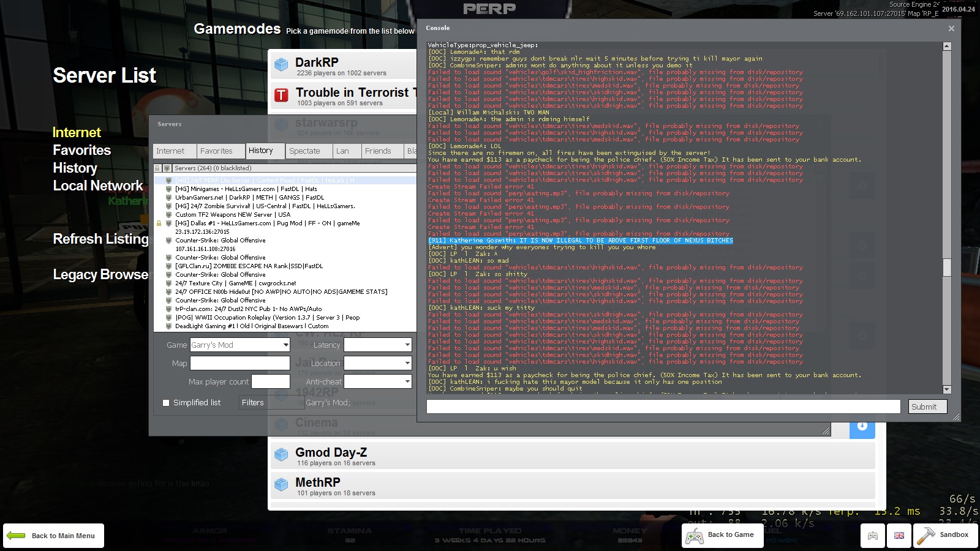Click shield icon of 24/7 Texture City row
This screenshot has height=551, width=980.
tap(168, 283)
